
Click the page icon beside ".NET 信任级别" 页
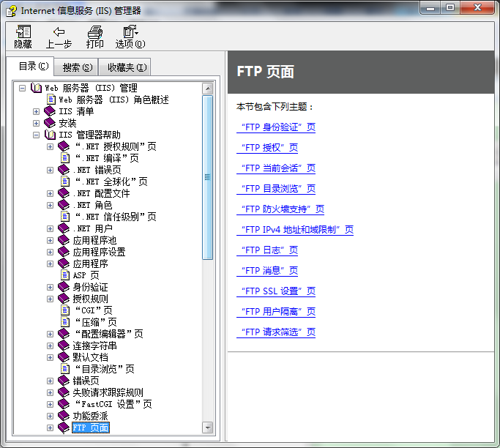(x=65, y=217)
